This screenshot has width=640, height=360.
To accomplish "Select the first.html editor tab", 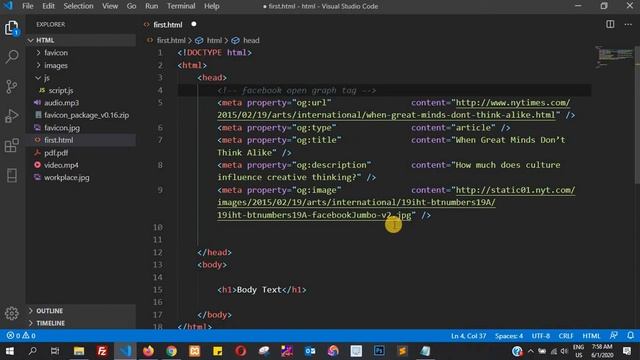I will 168,24.
